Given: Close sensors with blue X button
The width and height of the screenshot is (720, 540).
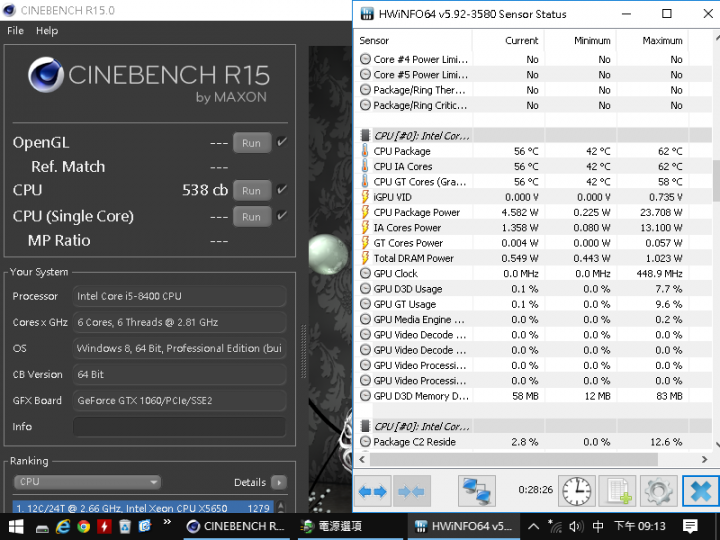Looking at the screenshot, I should pos(701,491).
